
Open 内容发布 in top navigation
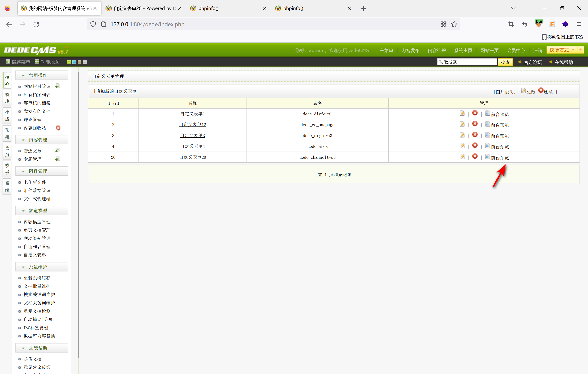410,50
